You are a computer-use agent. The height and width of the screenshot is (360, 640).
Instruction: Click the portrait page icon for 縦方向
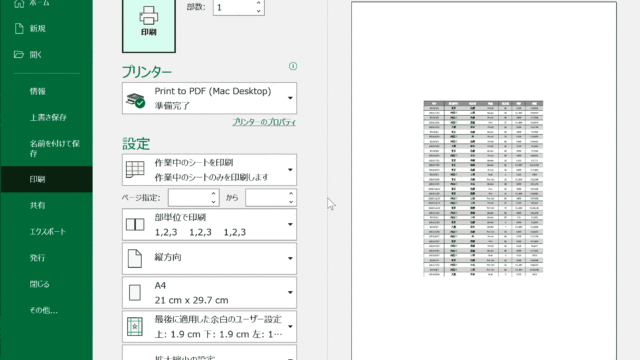coord(135,258)
